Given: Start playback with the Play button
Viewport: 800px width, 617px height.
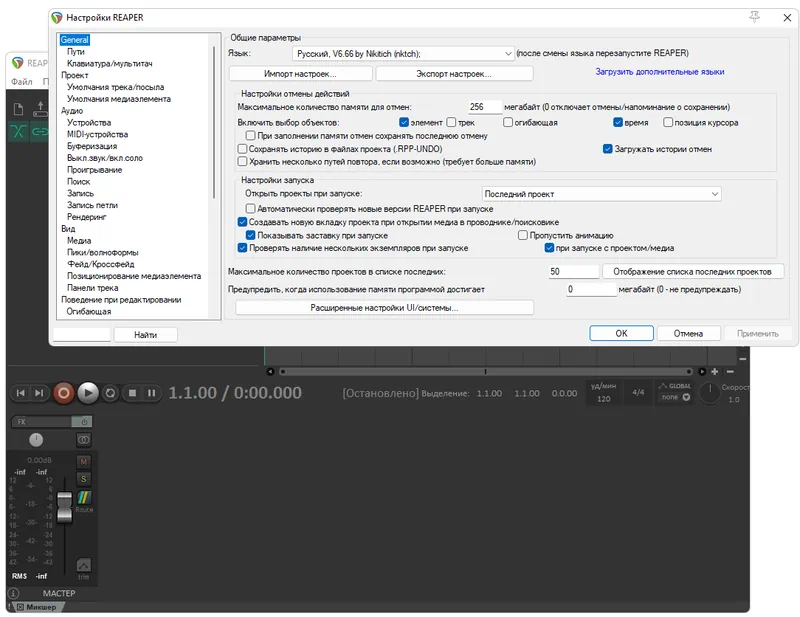Looking at the screenshot, I should click(88, 393).
